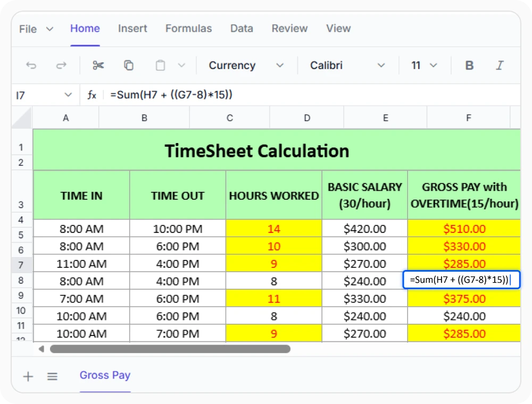Click the horizontal scrollbar thumb
The width and height of the screenshot is (532, 404).
pyautogui.click(x=170, y=349)
